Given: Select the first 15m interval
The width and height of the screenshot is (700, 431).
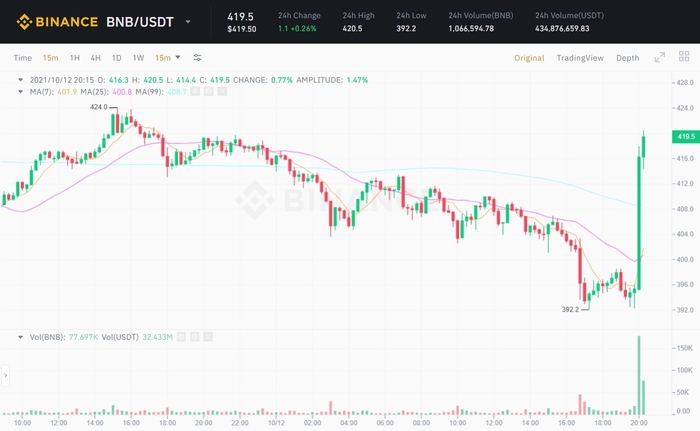Looking at the screenshot, I should pyautogui.click(x=50, y=58).
